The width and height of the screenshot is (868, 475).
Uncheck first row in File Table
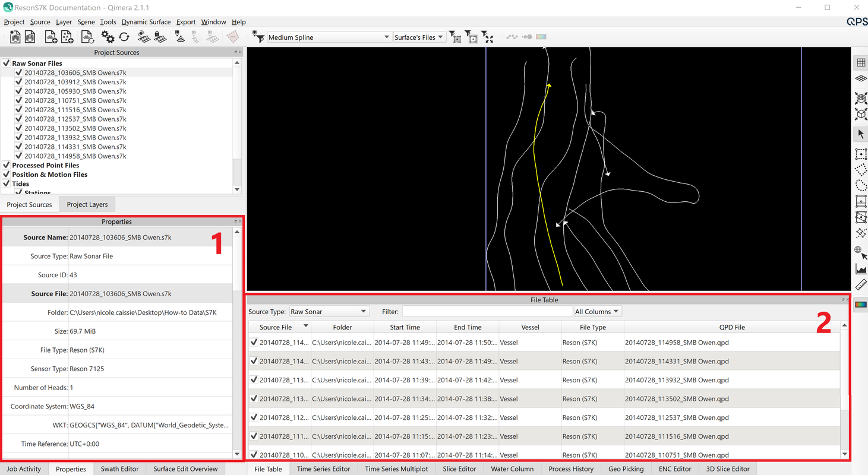(x=254, y=343)
